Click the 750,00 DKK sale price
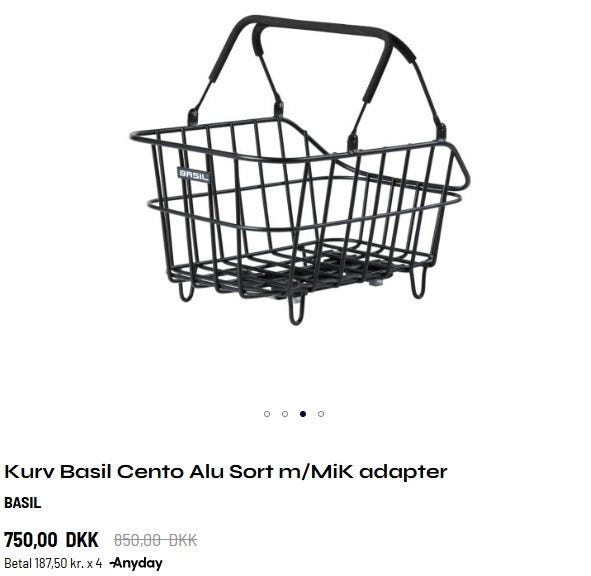This screenshot has height=576, width=591. (x=51, y=539)
